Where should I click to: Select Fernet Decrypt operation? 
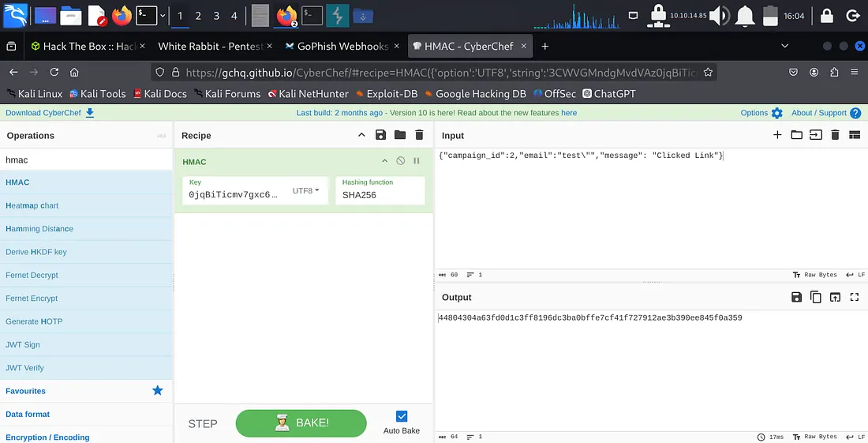pos(86,276)
